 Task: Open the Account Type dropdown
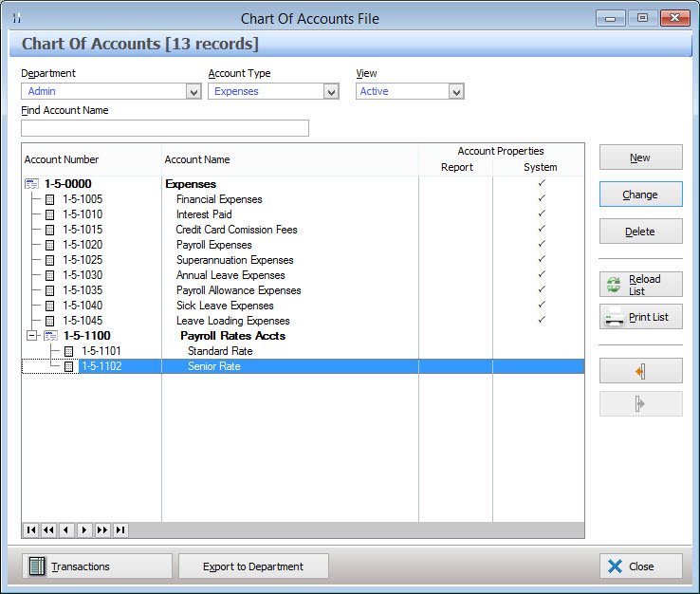click(x=331, y=92)
